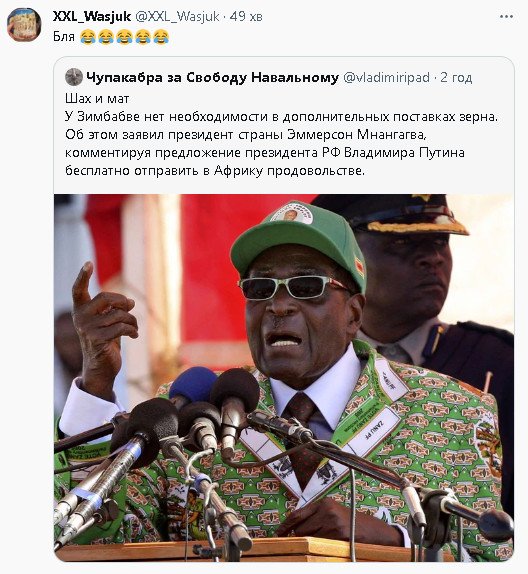Click the @XXL_Wasjuk handle

pyautogui.click(x=178, y=16)
